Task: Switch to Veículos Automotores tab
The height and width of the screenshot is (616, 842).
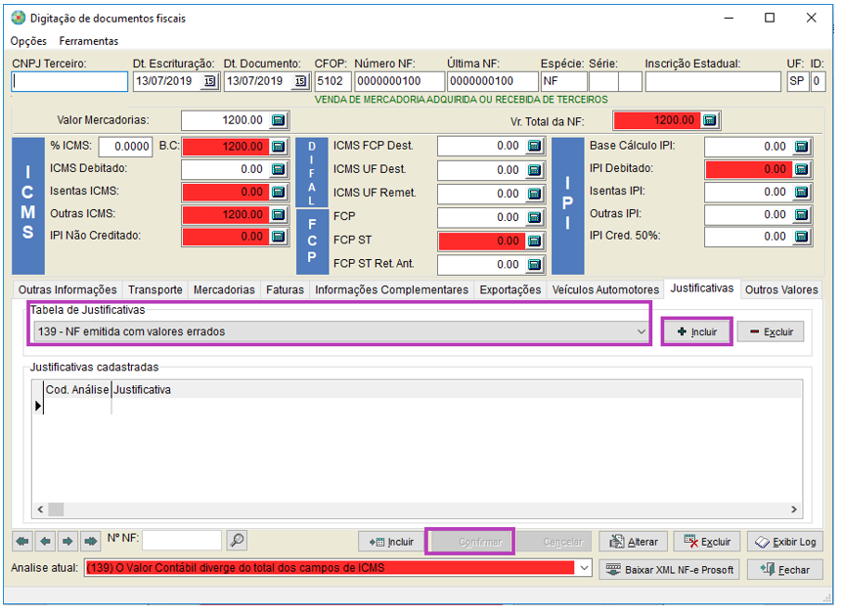Action: coord(605,290)
